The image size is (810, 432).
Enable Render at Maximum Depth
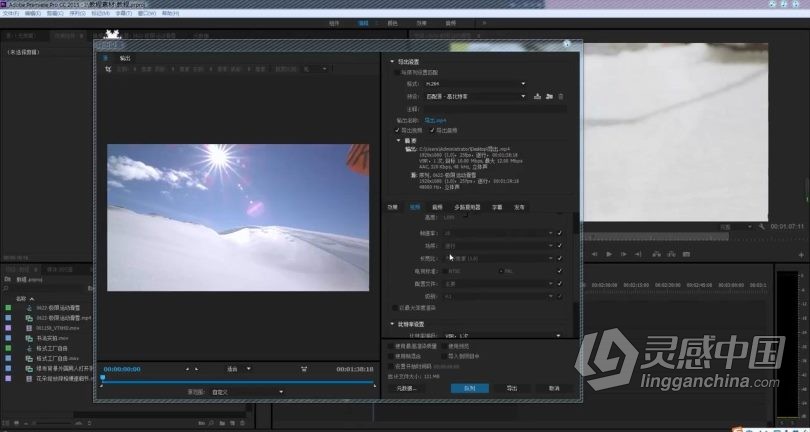tap(396, 307)
